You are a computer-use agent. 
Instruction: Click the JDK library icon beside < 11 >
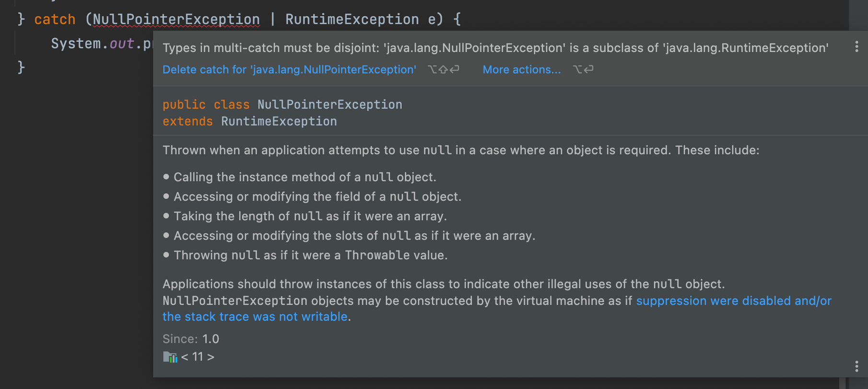click(x=170, y=357)
